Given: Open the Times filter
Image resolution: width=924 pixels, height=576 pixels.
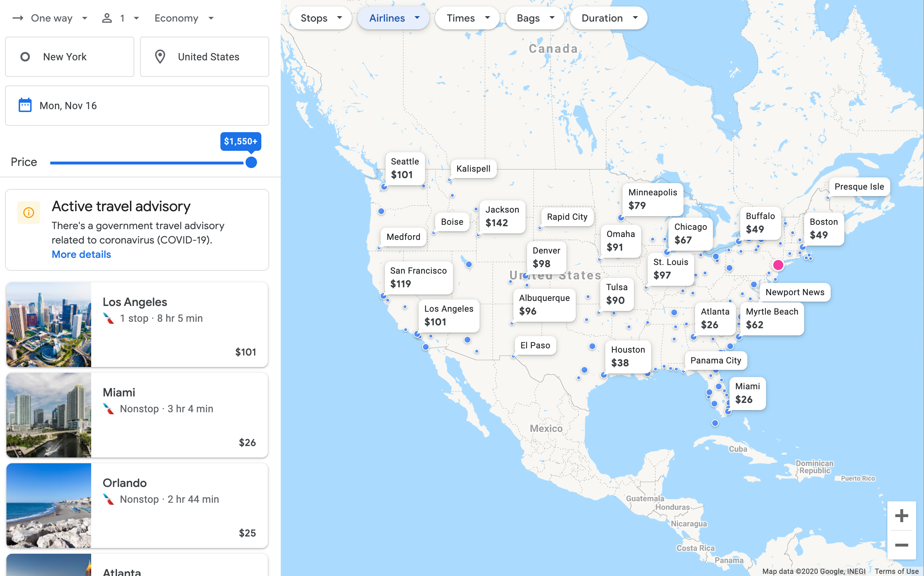Looking at the screenshot, I should pyautogui.click(x=467, y=18).
